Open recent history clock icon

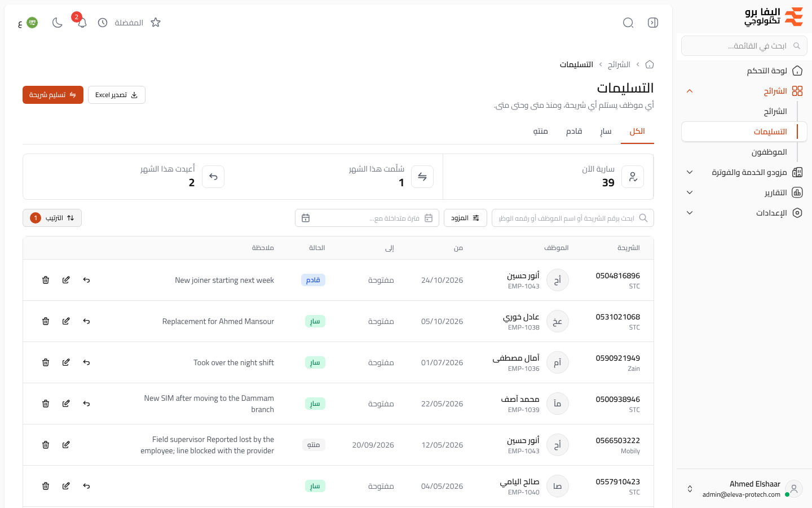[x=103, y=23]
